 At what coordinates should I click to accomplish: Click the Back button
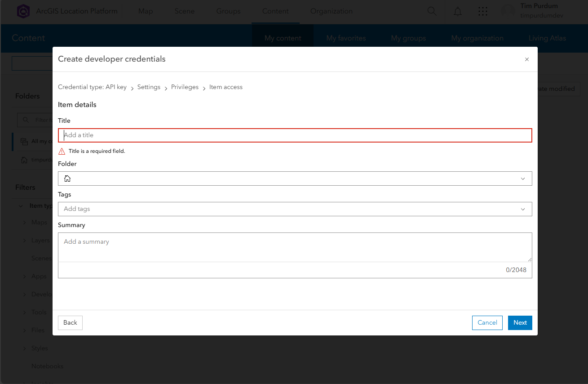pyautogui.click(x=70, y=323)
